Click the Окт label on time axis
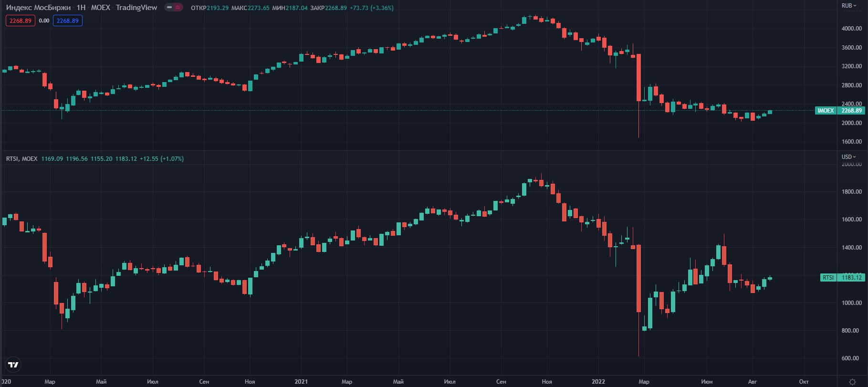Image resolution: width=868 pixels, height=387 pixels. [x=804, y=382]
